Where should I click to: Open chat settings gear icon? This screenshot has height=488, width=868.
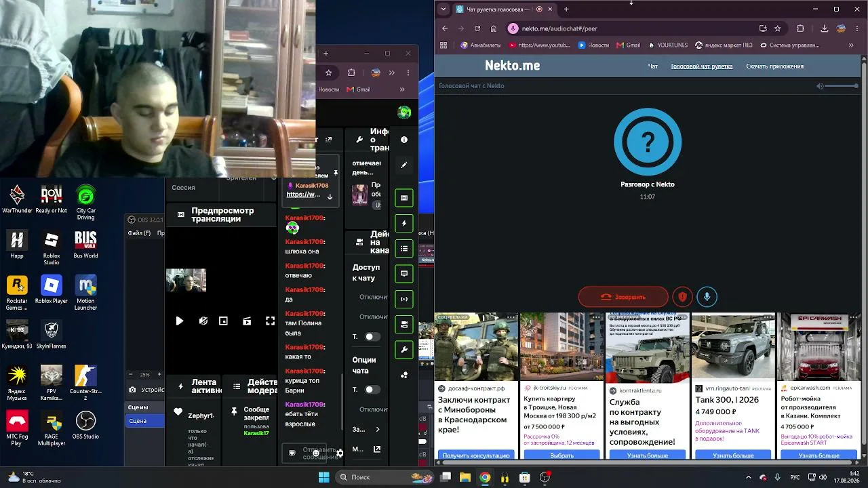point(340,453)
